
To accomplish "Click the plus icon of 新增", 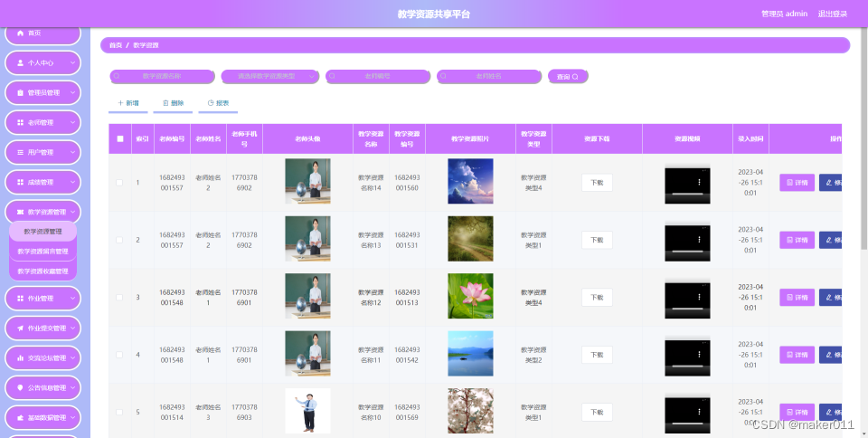I will coord(120,103).
